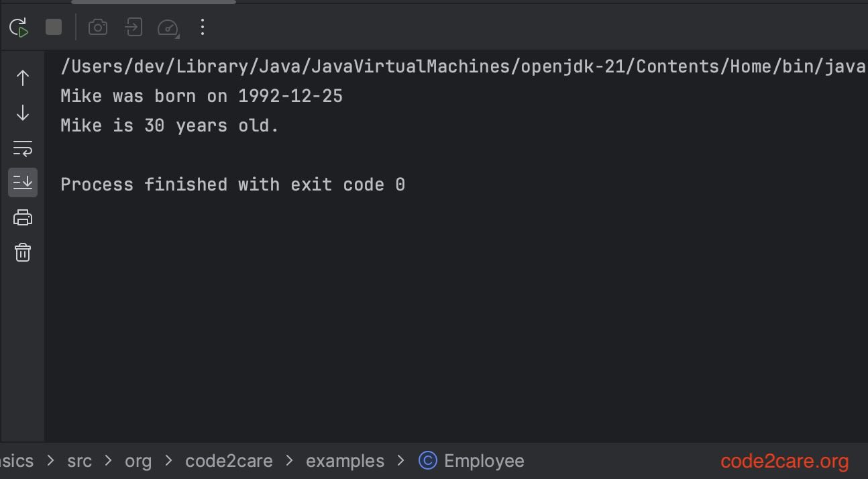The height and width of the screenshot is (479, 868).
Task: Open the code2care.org link
Action: coord(784,460)
